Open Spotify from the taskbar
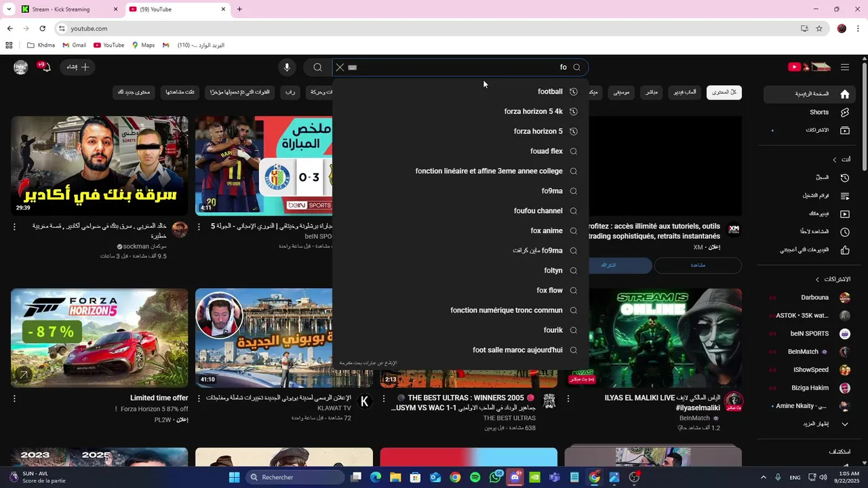This screenshot has height=488, width=868. pos(475,477)
